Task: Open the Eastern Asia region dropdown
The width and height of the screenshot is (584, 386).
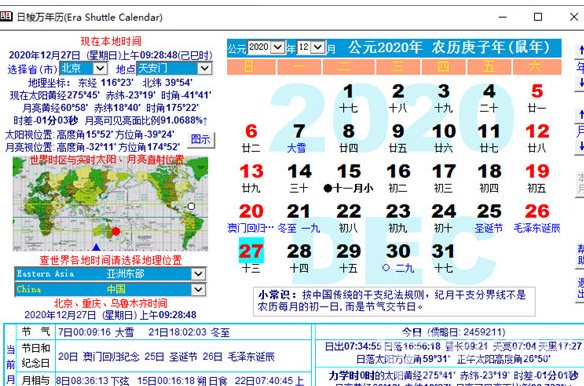Action: (x=198, y=274)
